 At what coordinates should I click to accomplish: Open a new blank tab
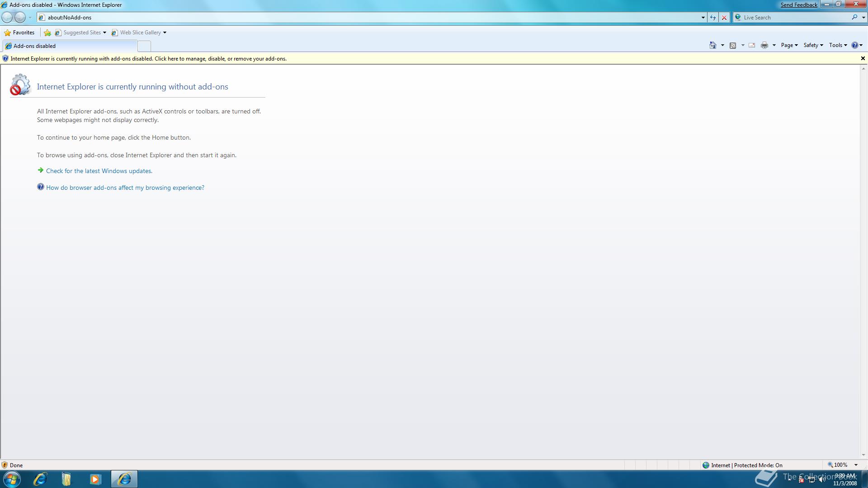point(144,46)
